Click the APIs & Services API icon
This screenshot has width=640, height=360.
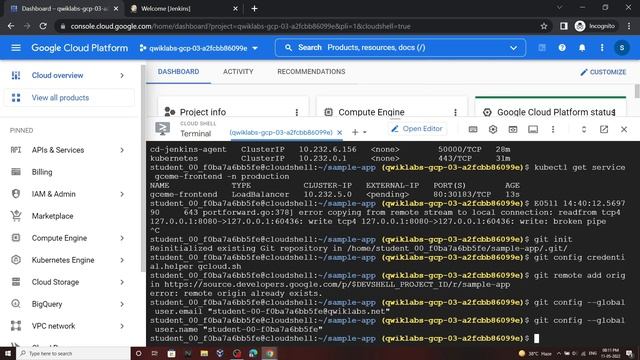pos(16,150)
